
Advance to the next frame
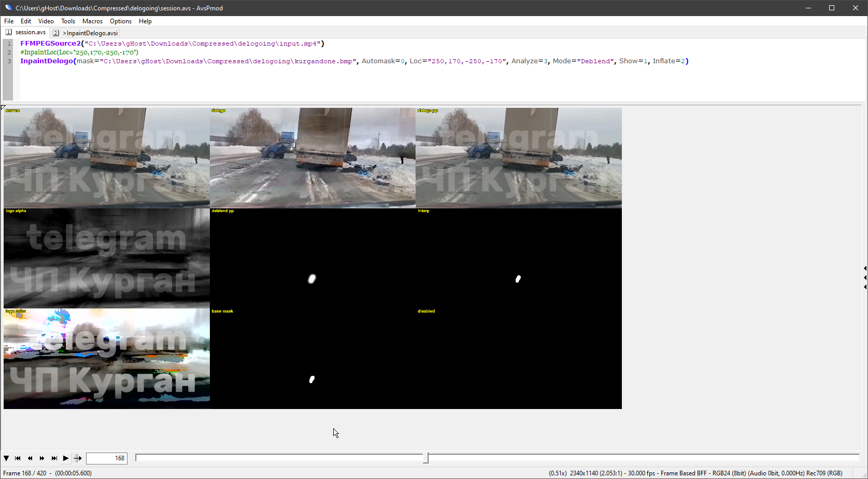(42, 458)
